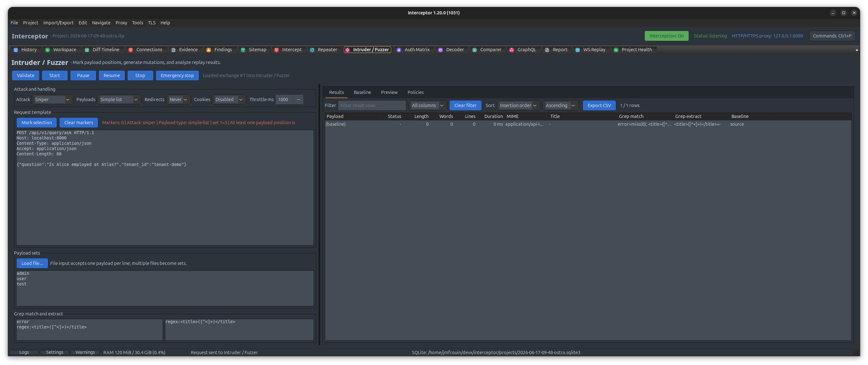The width and height of the screenshot is (868, 365).
Task: Click the Filter result rows input
Action: pyautogui.click(x=372, y=106)
